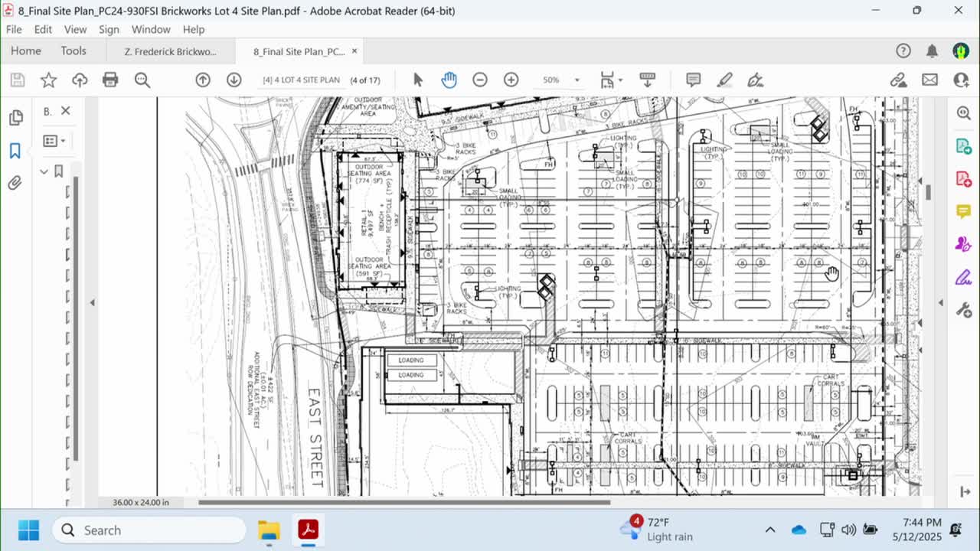This screenshot has height=551, width=980.
Task: Activate the Hand pan tool
Action: pos(449,80)
